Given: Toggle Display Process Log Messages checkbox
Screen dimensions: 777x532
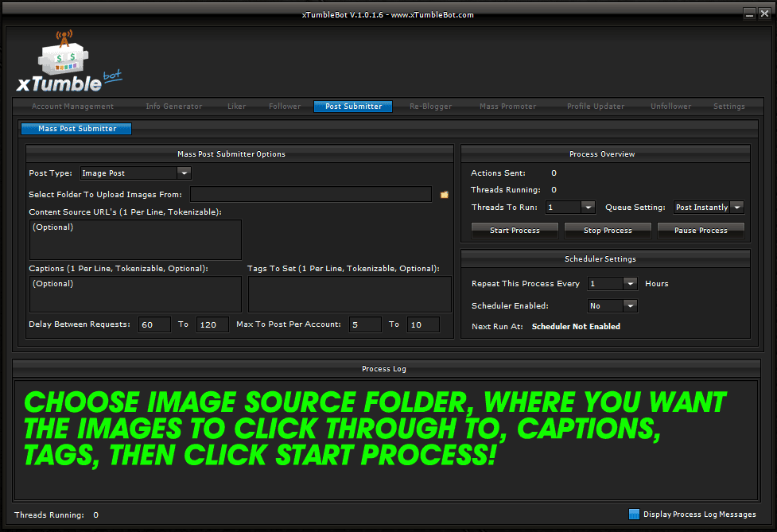Looking at the screenshot, I should pos(634,515).
